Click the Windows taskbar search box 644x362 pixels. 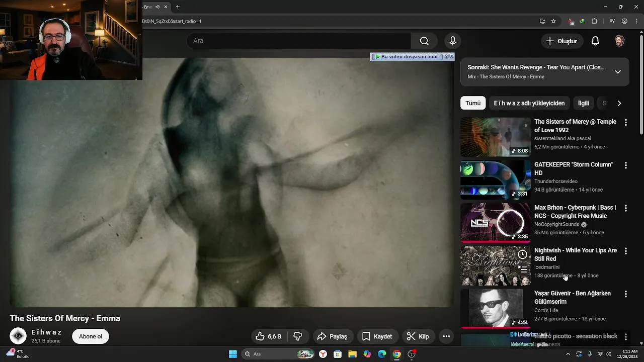[x=278, y=354]
